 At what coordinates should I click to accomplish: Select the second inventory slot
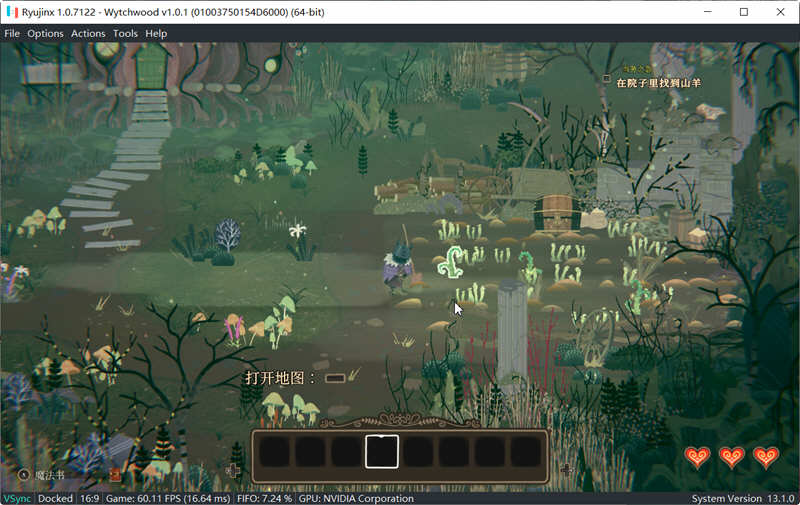click(x=310, y=451)
